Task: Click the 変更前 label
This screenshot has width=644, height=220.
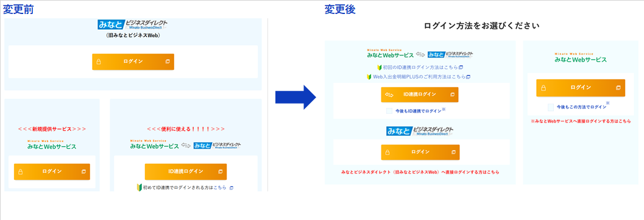Action: (x=18, y=9)
